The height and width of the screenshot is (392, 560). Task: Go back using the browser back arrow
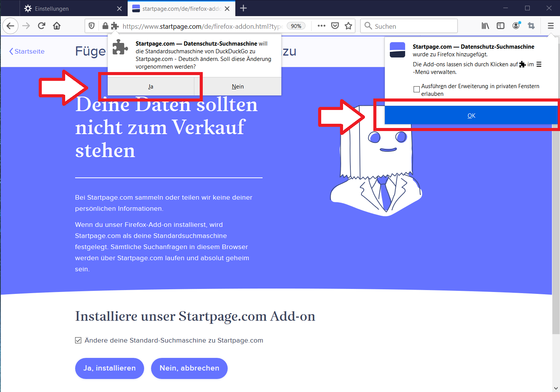[10, 26]
